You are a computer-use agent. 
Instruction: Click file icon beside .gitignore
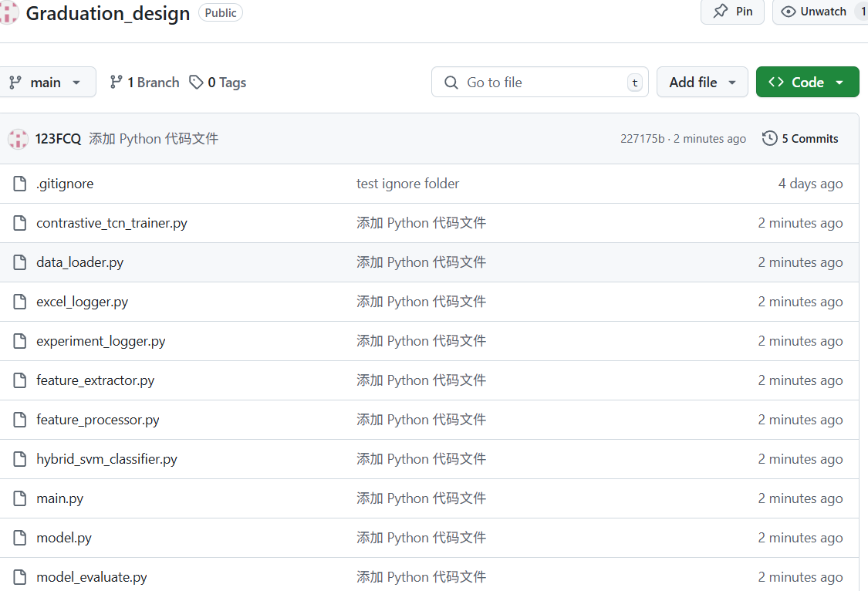click(x=19, y=184)
